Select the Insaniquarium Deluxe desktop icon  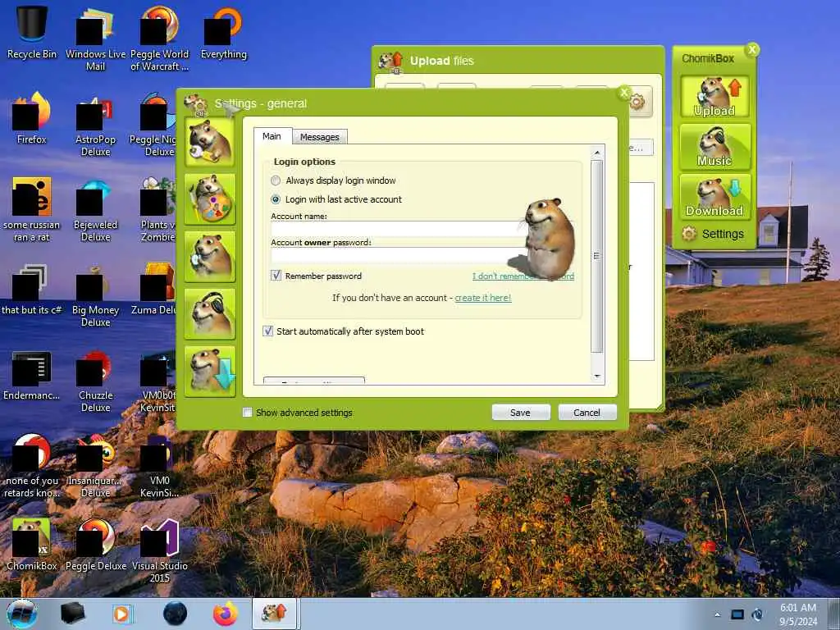pyautogui.click(x=95, y=466)
